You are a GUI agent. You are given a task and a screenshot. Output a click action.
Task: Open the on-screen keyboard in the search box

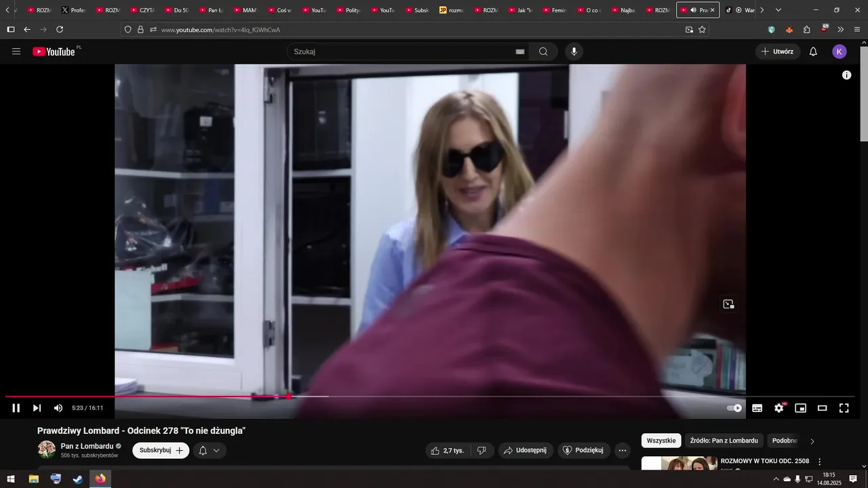pyautogui.click(x=520, y=52)
